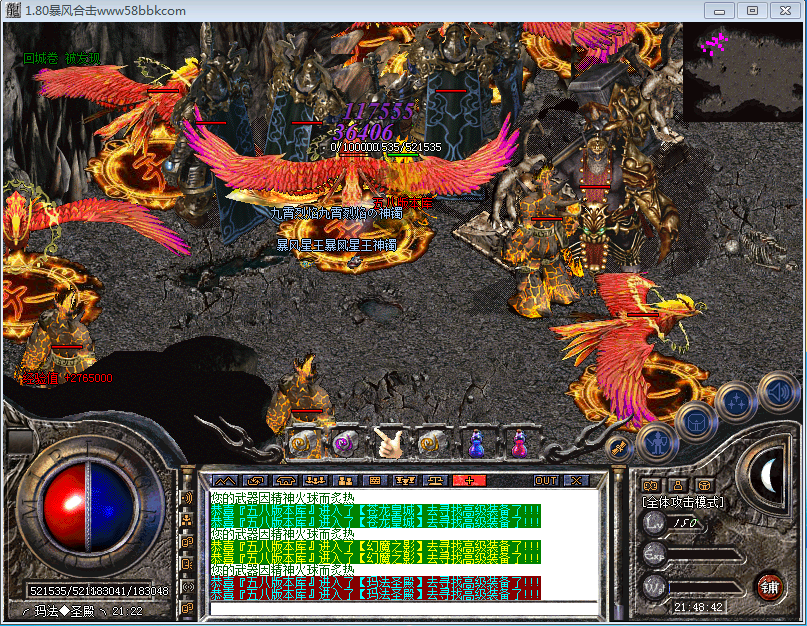Screen dimensions: 807x626
Task: Click the 21:48:42 clock display
Action: tap(698, 607)
